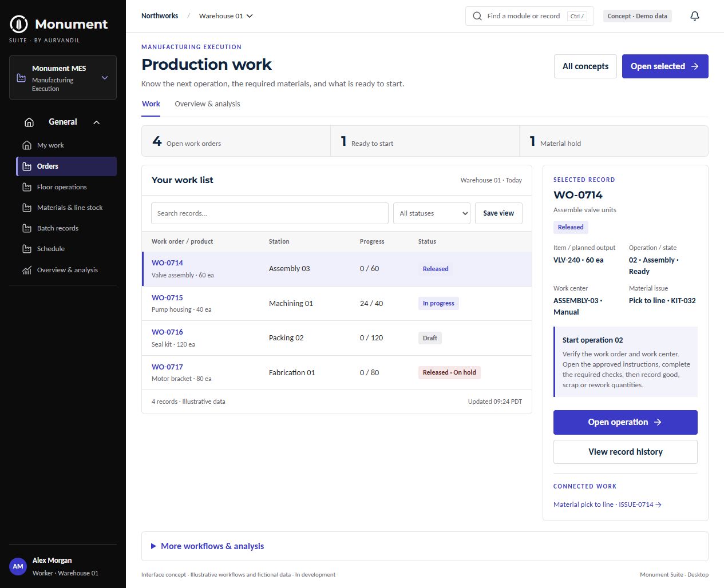Click the arrow in Open operation button
Image resolution: width=724 pixels, height=588 pixels.
(658, 422)
